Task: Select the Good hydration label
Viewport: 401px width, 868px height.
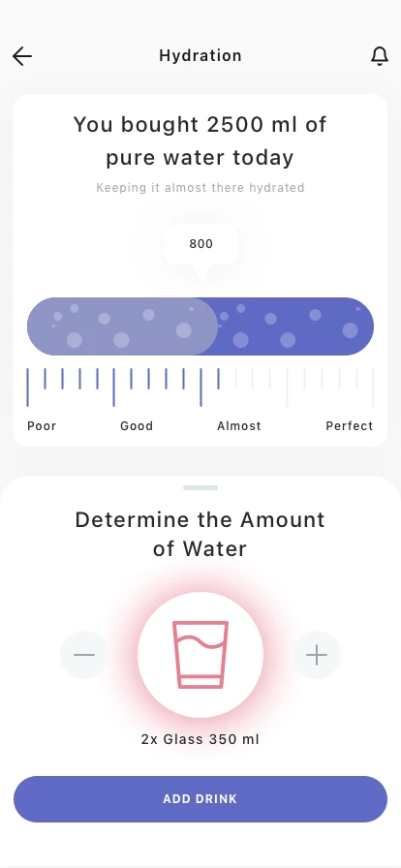Action: [137, 425]
